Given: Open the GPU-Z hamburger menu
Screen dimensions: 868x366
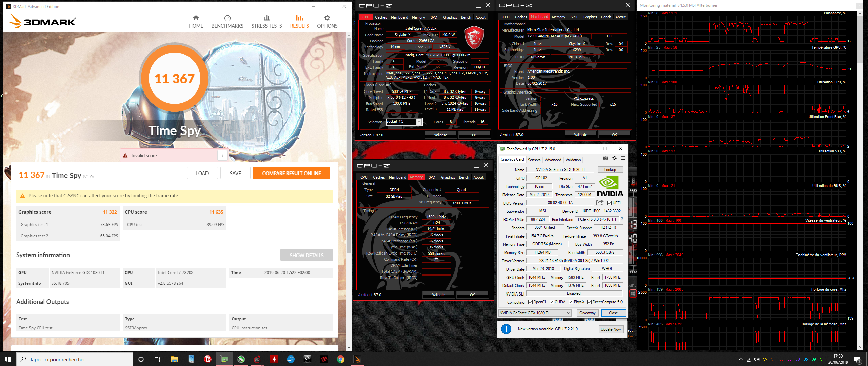Looking at the screenshot, I should tap(623, 158).
